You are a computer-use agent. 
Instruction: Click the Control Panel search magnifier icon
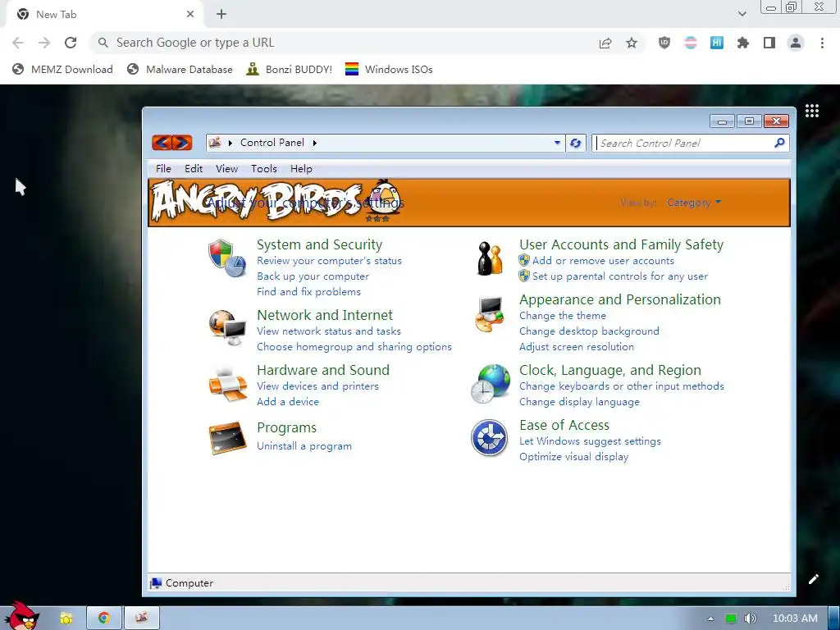779,143
